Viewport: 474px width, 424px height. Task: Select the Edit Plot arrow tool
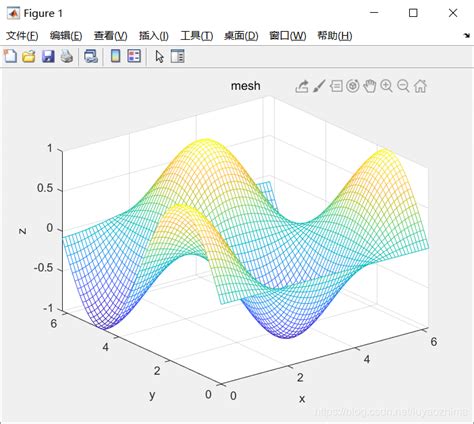(160, 56)
